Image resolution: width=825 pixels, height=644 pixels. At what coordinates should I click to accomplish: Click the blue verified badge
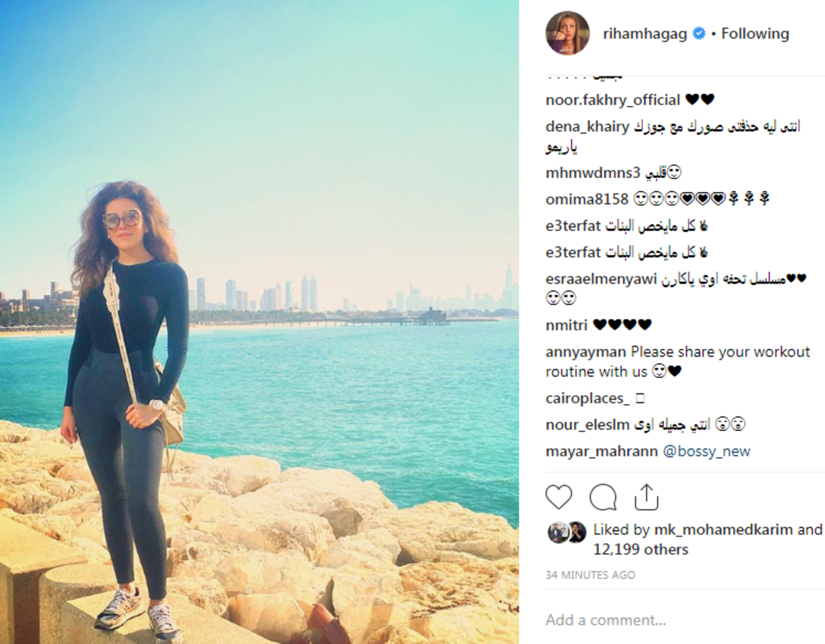[x=698, y=34]
